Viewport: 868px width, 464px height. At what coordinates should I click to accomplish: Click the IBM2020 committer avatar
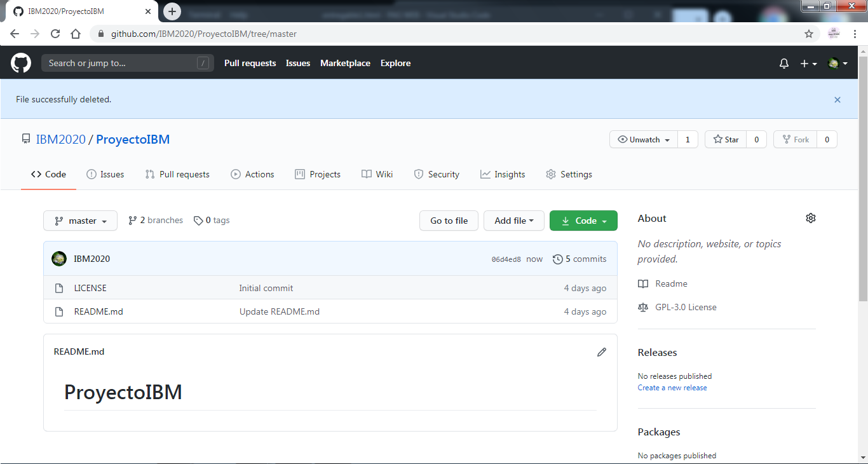(x=59, y=259)
